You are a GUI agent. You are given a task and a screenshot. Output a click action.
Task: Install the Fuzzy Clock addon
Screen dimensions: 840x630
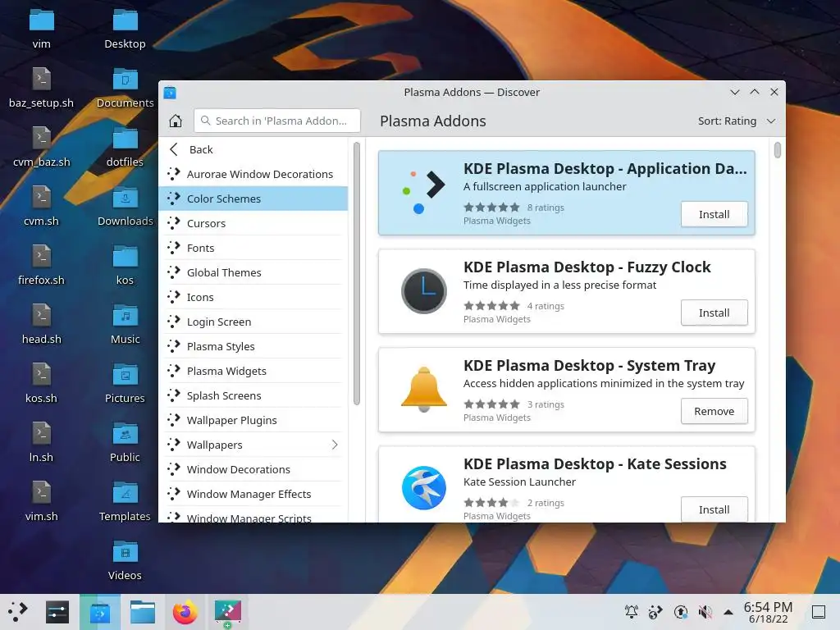pyautogui.click(x=714, y=313)
